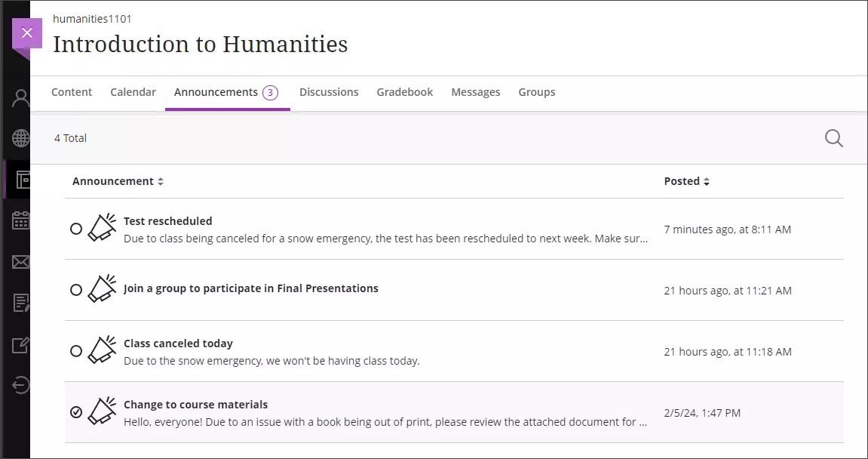Open search with the magnifying glass icon
868x459 pixels.
[833, 138]
